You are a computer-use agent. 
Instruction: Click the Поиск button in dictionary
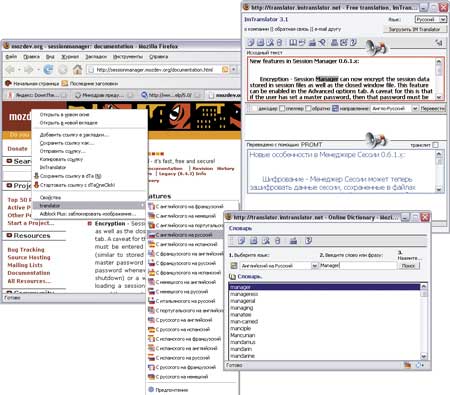coord(408,266)
